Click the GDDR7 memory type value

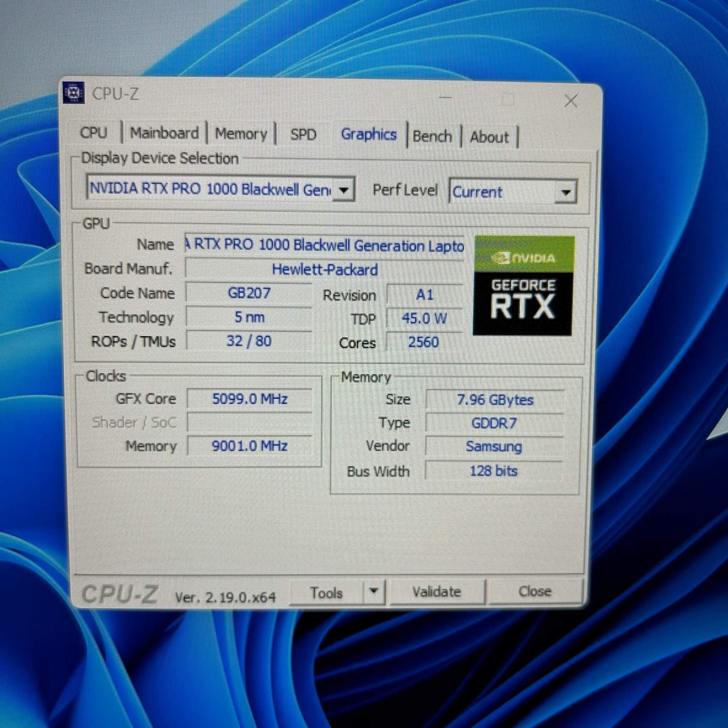tap(494, 423)
